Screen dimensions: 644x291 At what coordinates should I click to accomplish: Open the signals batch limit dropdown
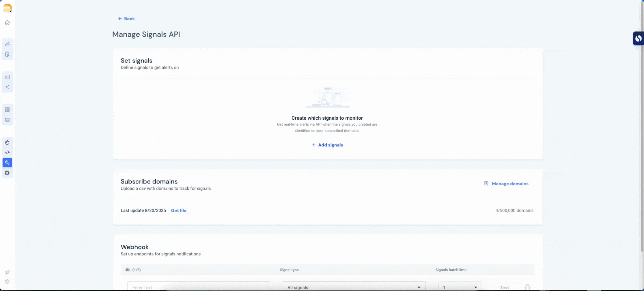[460, 287]
